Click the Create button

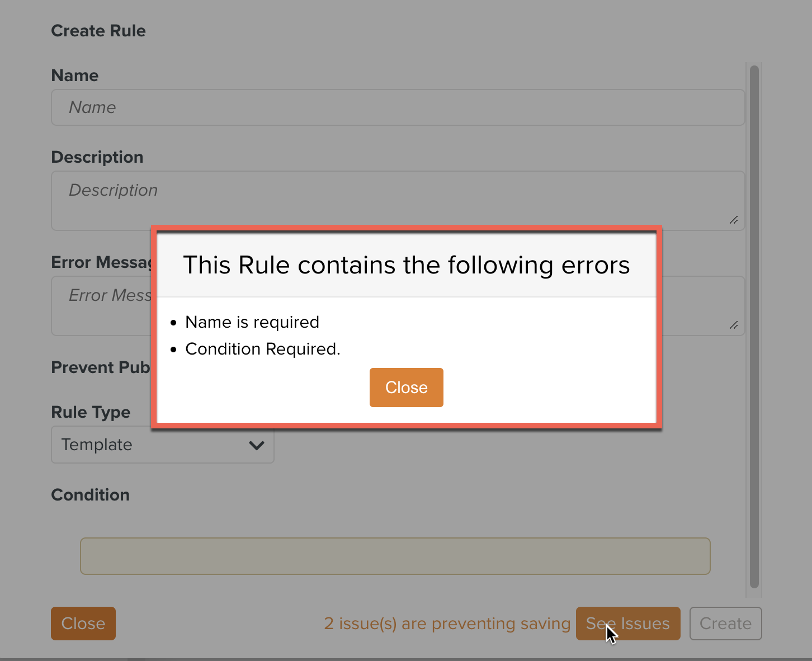pyautogui.click(x=725, y=624)
